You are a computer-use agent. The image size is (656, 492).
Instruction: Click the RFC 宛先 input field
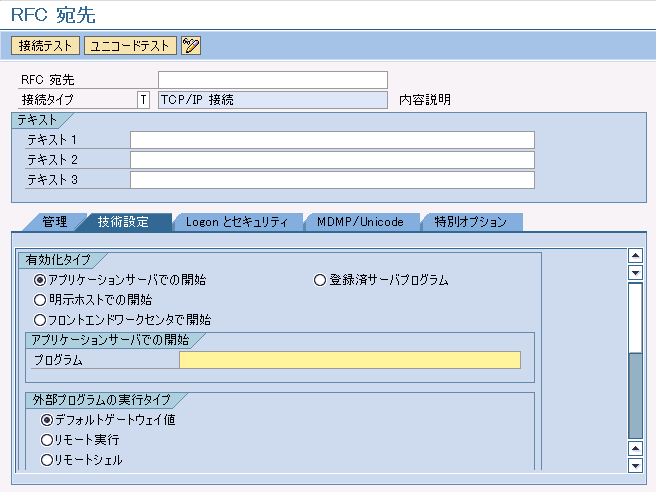272,80
